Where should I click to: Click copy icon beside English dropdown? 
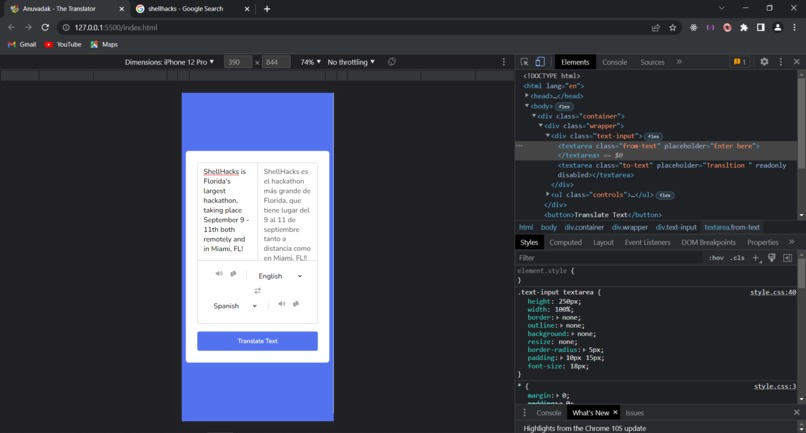point(233,274)
